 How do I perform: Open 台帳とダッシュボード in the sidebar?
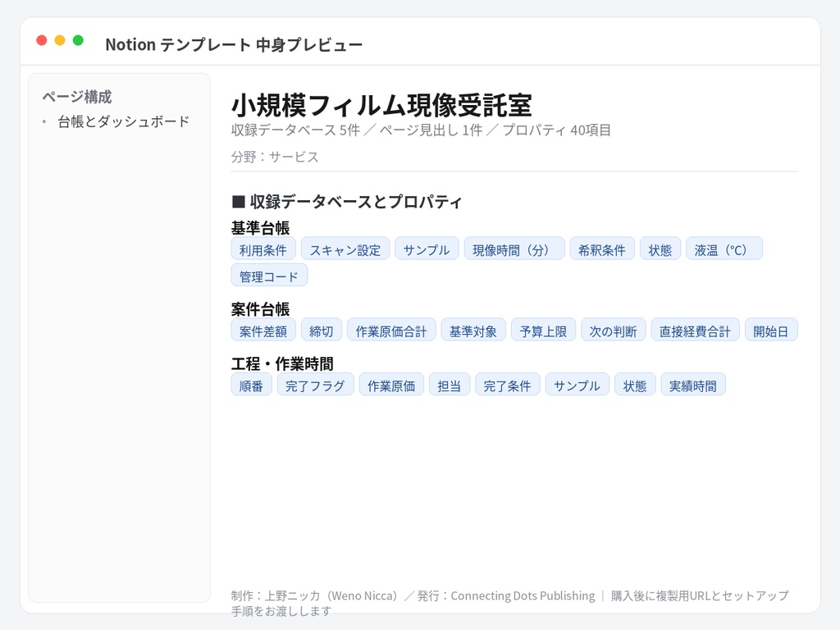(123, 121)
